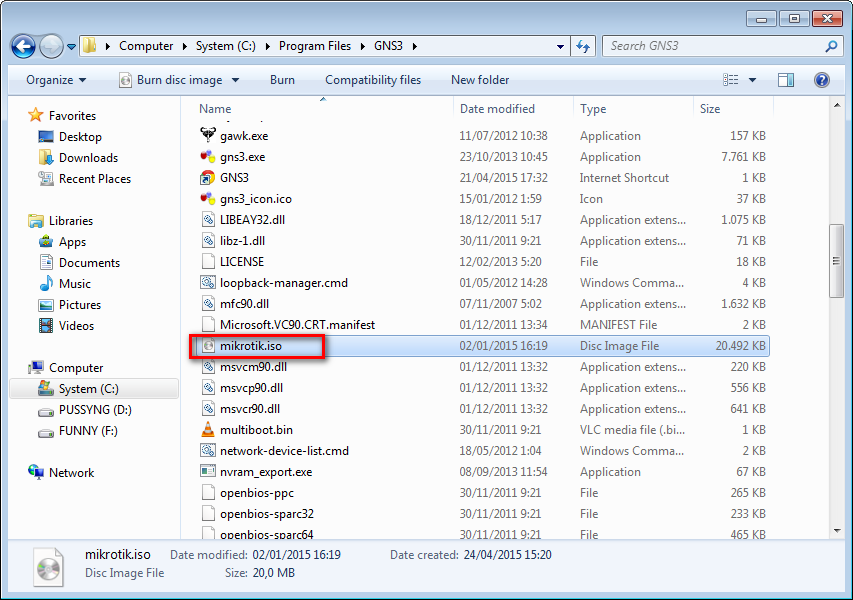This screenshot has width=853, height=600.
Task: Click the file list scroll down arrow
Action: tap(837, 531)
